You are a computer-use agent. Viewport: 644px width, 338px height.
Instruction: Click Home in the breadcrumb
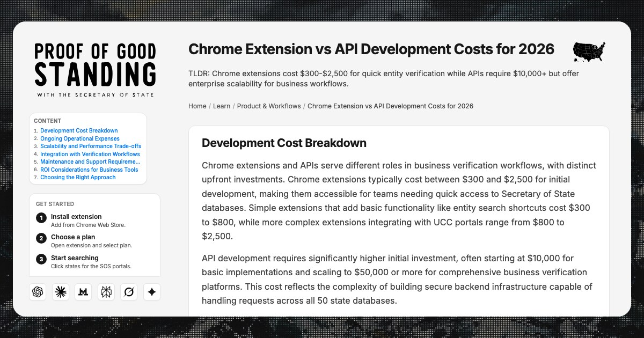[x=197, y=106]
